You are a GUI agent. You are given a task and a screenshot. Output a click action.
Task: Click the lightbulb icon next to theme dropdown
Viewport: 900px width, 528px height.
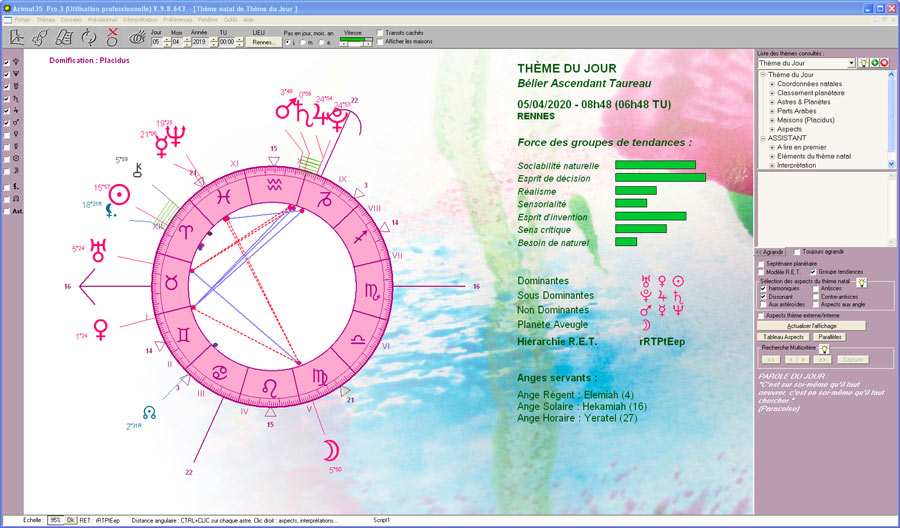862,63
